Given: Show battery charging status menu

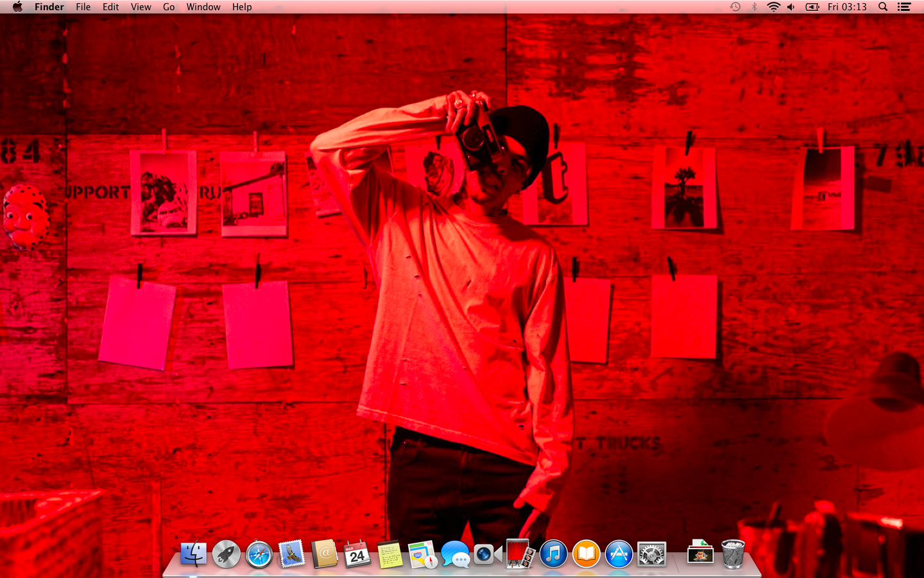Looking at the screenshot, I should 812,7.
